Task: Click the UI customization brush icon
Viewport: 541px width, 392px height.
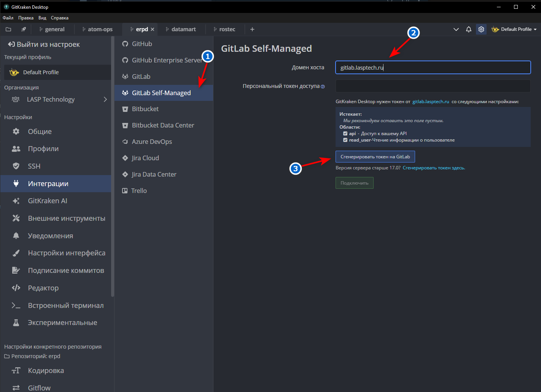Action: pyautogui.click(x=16, y=253)
